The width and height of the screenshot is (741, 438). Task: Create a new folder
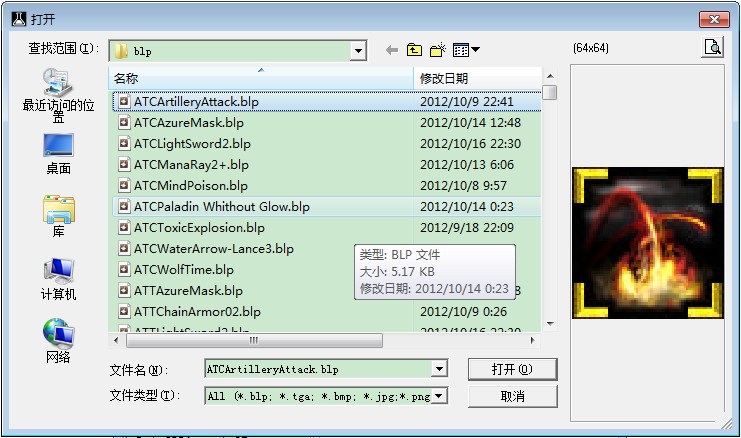438,50
